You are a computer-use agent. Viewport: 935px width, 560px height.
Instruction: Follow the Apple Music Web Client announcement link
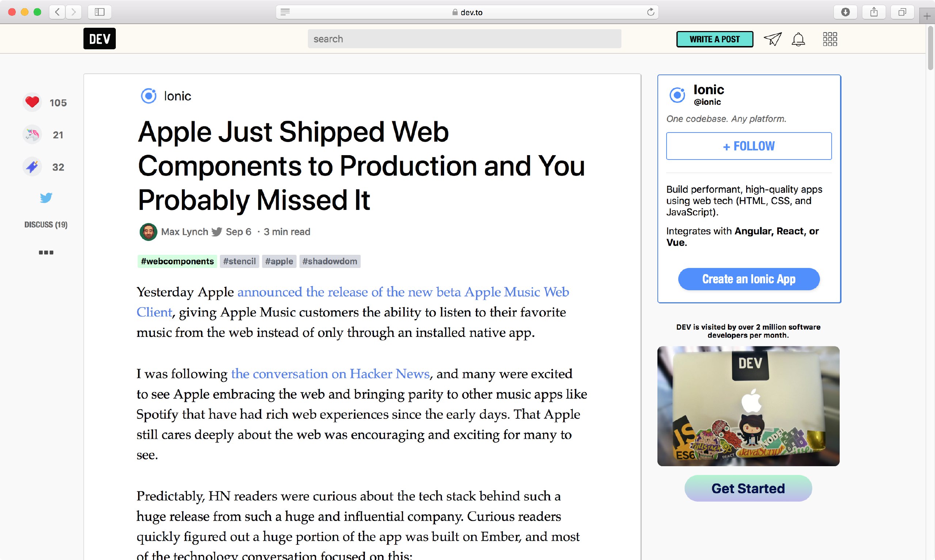(403, 292)
